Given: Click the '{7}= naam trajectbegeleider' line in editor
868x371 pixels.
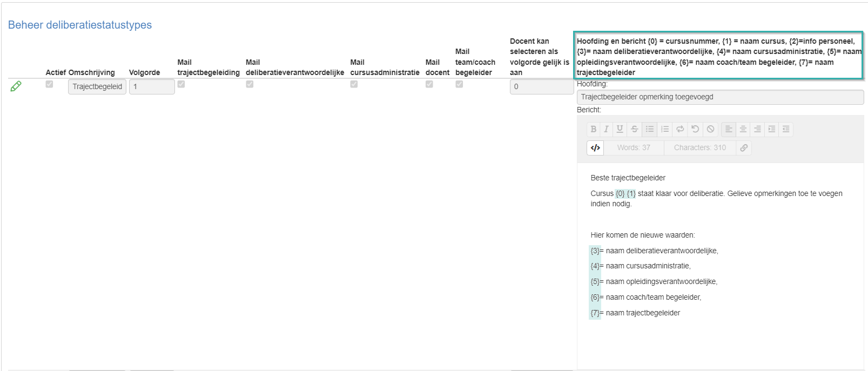Looking at the screenshot, I should [635, 313].
